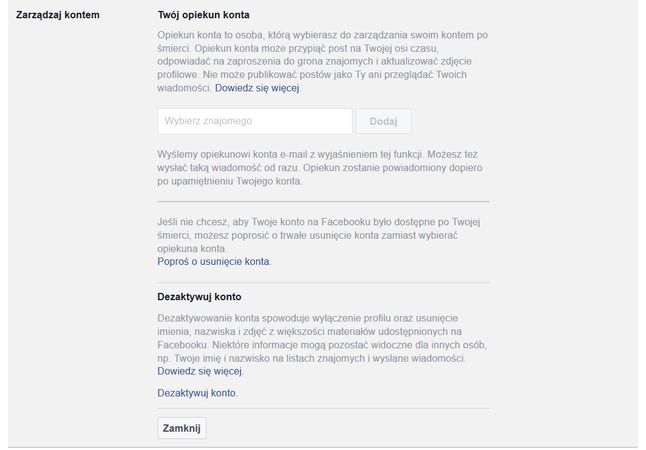Image resolution: width=646 pixels, height=450 pixels.
Task: Click the 'Poproś o usunięcie konta' link
Action: coord(213,262)
